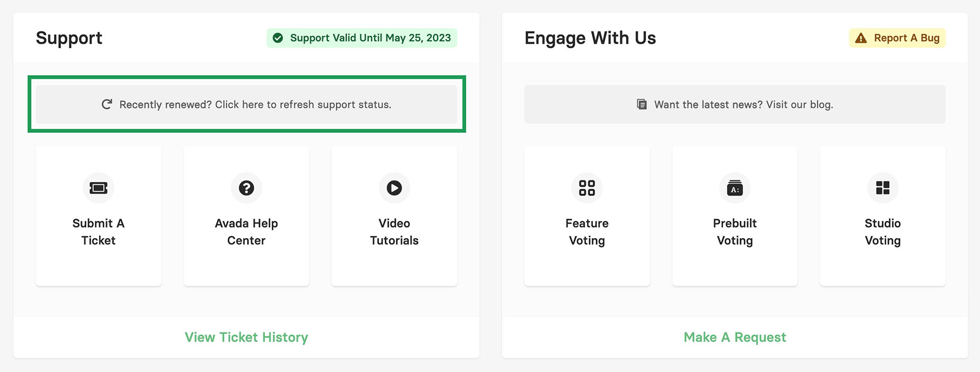
Task: Open View Ticket History link
Action: (x=246, y=337)
